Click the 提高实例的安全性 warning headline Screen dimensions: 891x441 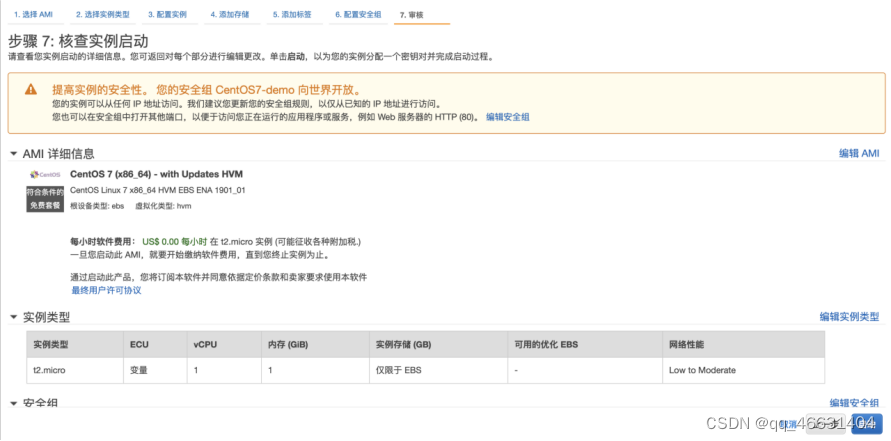click(x=206, y=90)
